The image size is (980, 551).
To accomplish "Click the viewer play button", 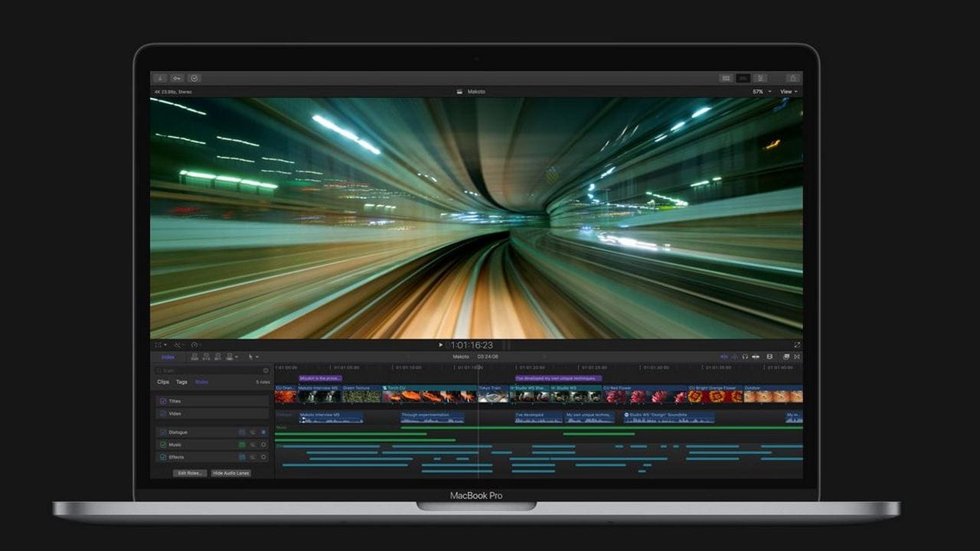I will (440, 345).
